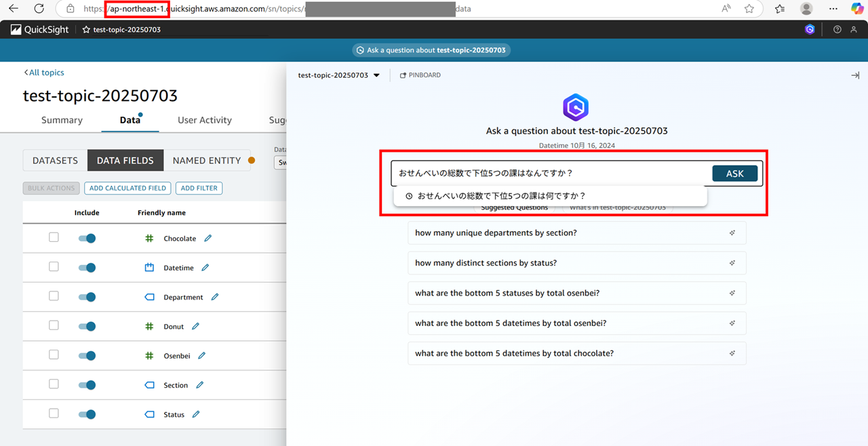Check the Donut row checkbox
Viewport: 868px width, 446px height.
(54, 325)
